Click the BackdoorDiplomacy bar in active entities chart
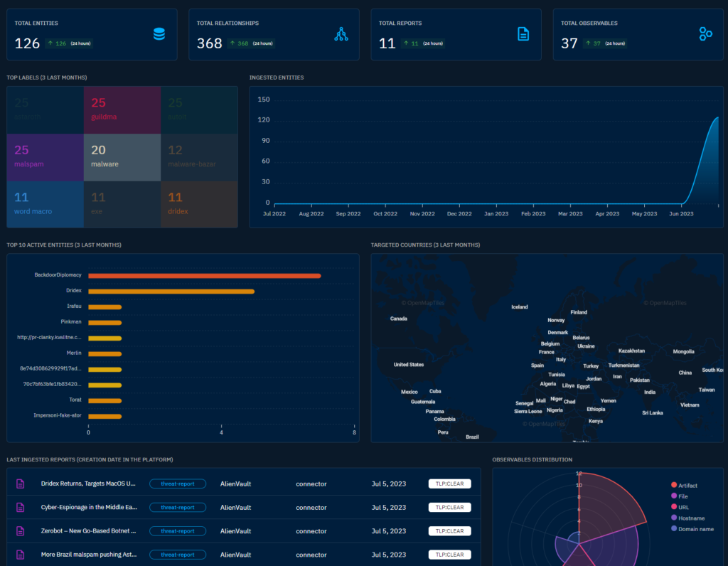 point(204,276)
